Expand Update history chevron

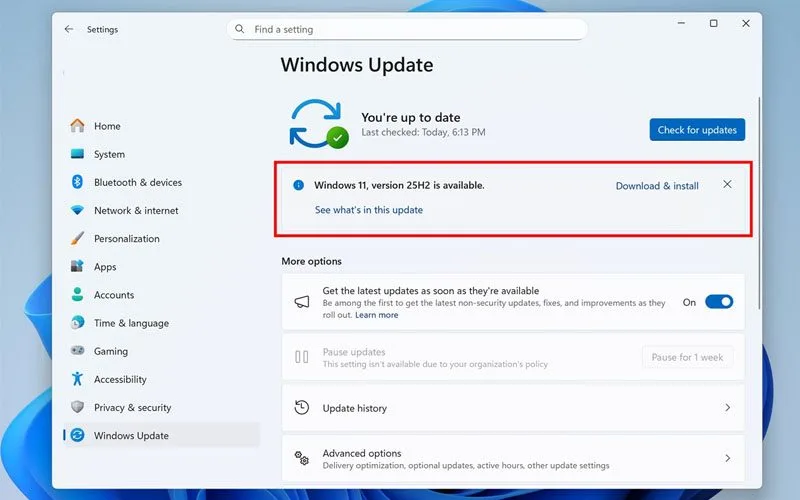click(728, 408)
